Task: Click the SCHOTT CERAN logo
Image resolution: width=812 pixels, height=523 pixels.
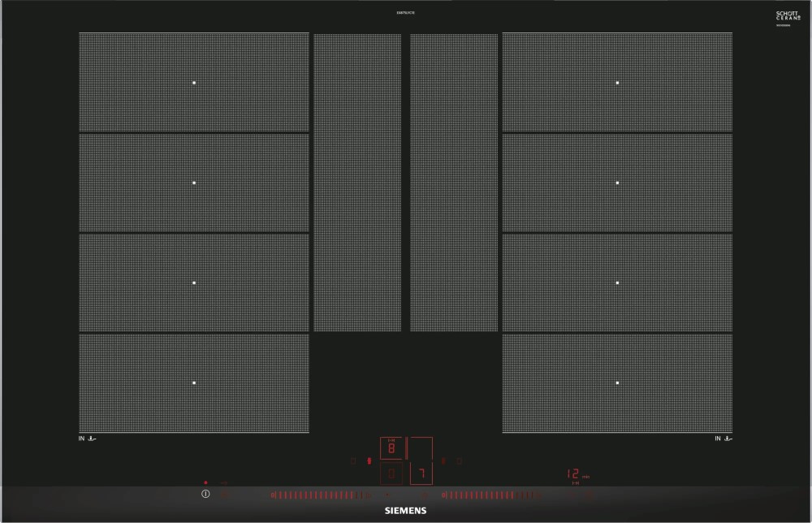Action: coord(788,16)
